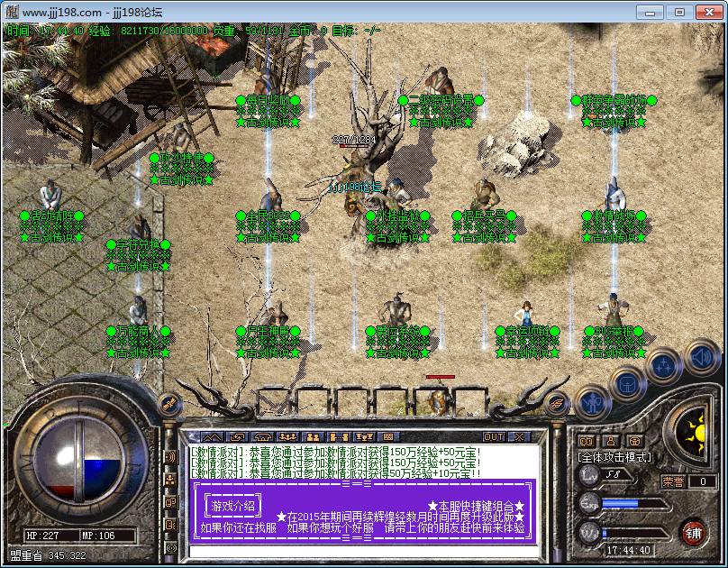The image size is (728, 568).
Task: Select belt quick slot 5
Action: tap(432, 401)
